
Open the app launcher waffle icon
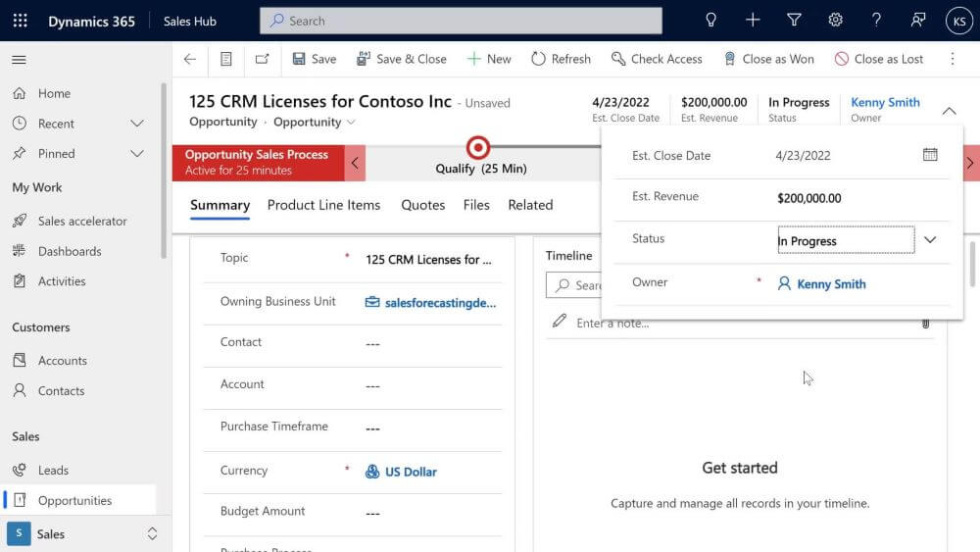click(20, 21)
